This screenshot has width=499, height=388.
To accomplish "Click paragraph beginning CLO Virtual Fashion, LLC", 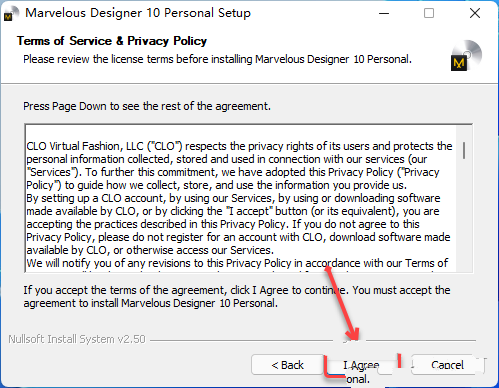I will [239, 165].
